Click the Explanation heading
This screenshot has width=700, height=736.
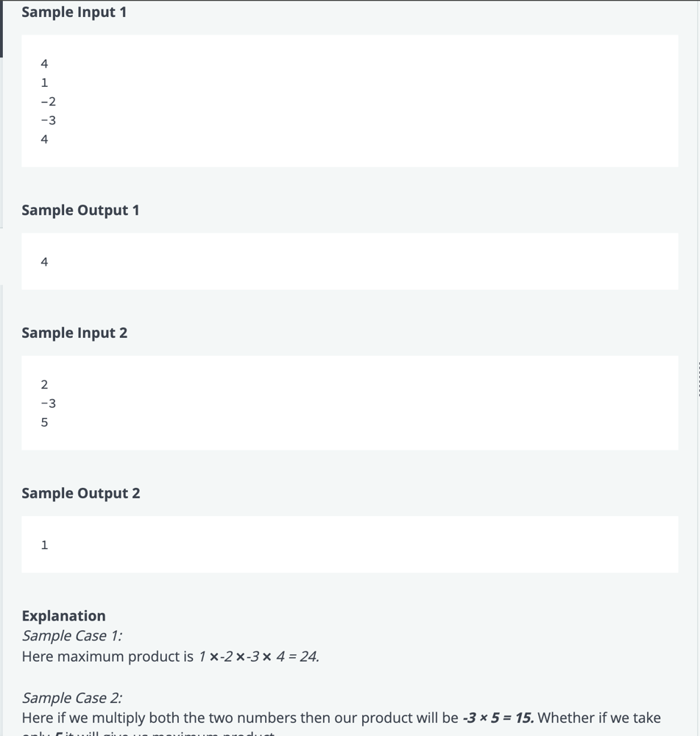tap(64, 616)
